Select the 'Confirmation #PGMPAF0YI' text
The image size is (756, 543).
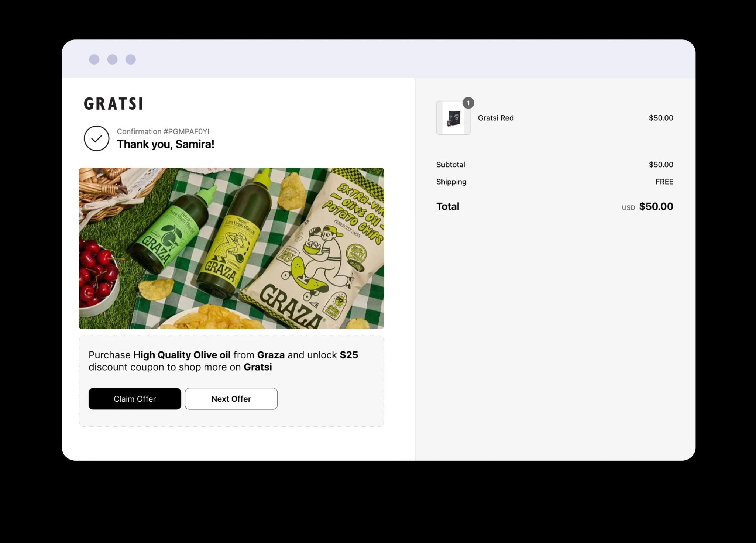(163, 131)
